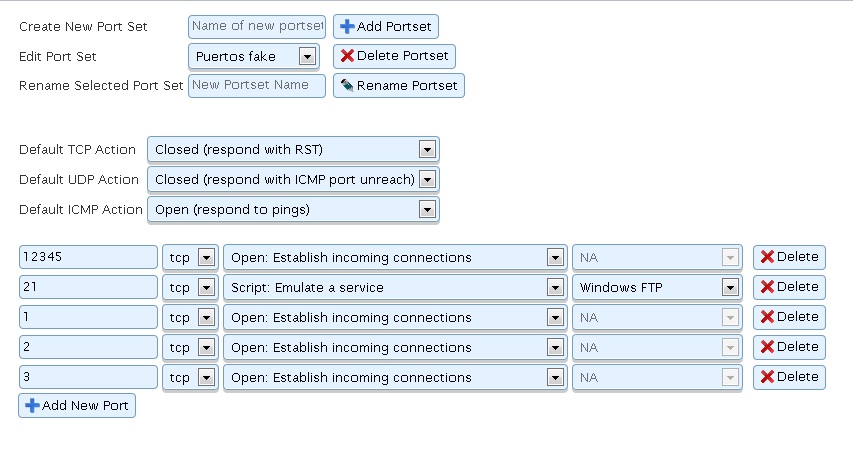Image resolution: width=853 pixels, height=450 pixels.
Task: Open behavior dropdown for port 2
Action: click(394, 348)
